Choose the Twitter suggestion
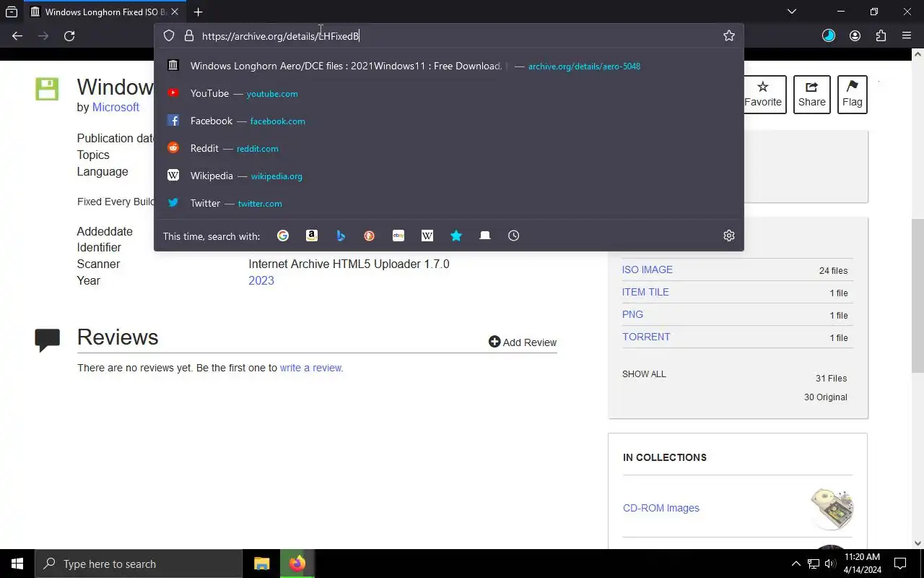Screen dimensions: 924x578 tap(449, 203)
